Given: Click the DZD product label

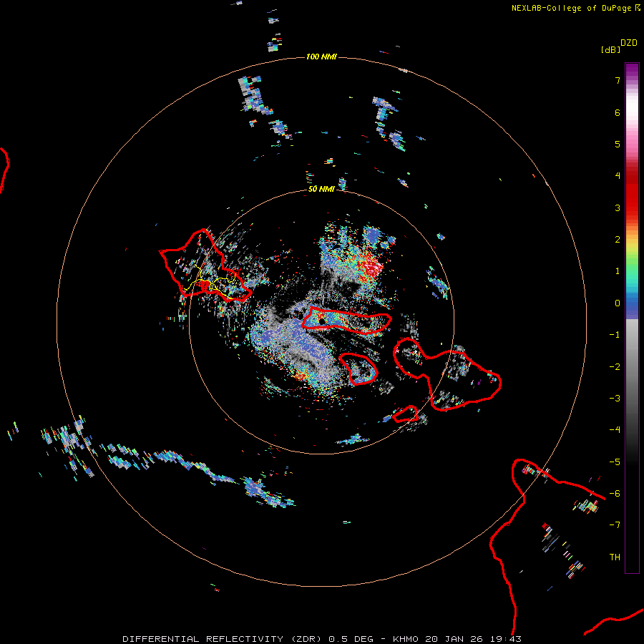Looking at the screenshot, I should pos(629,43).
